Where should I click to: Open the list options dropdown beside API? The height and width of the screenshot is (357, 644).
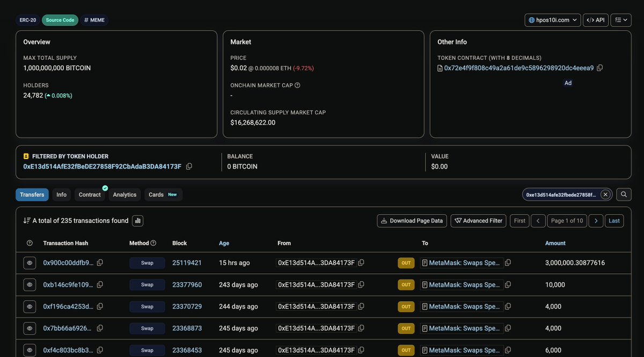tap(621, 20)
